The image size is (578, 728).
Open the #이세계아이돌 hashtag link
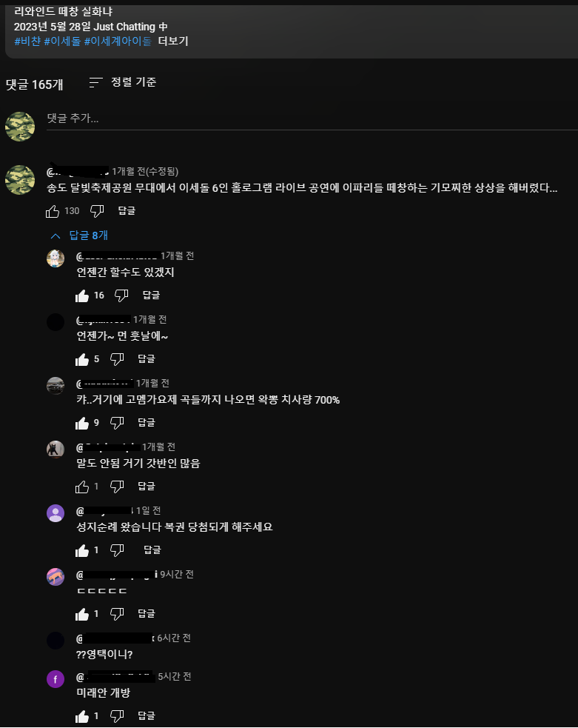point(118,41)
